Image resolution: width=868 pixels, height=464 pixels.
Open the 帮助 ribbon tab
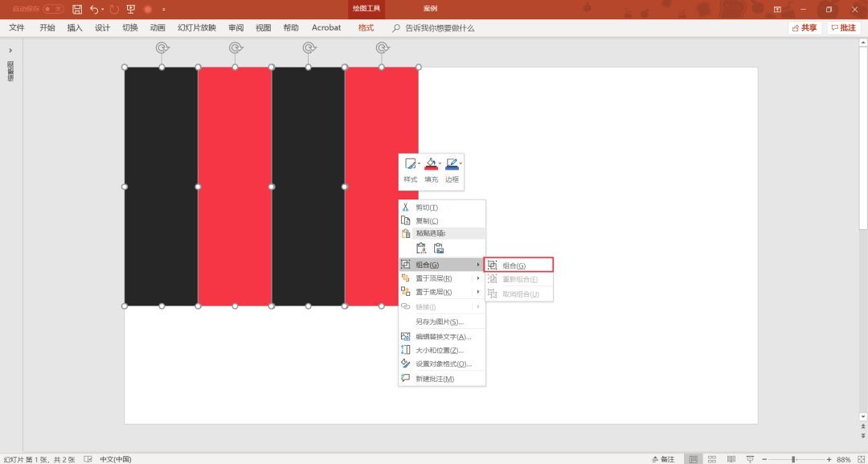[291, 27]
